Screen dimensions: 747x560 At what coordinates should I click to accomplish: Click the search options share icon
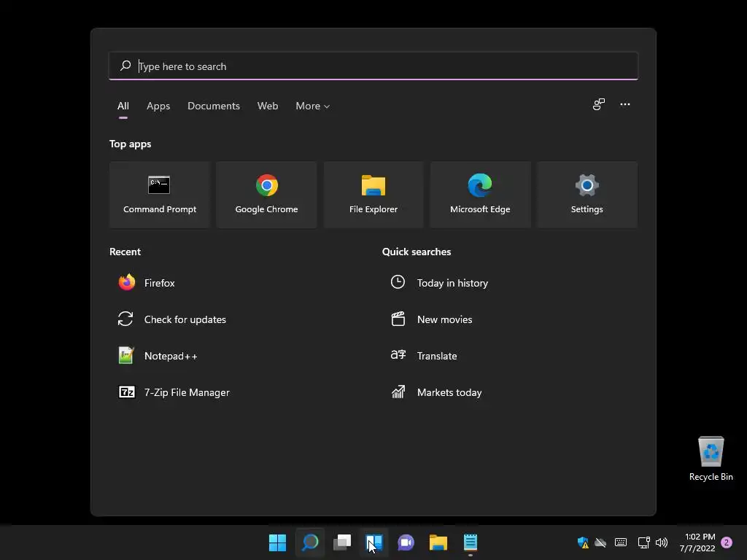pos(599,104)
